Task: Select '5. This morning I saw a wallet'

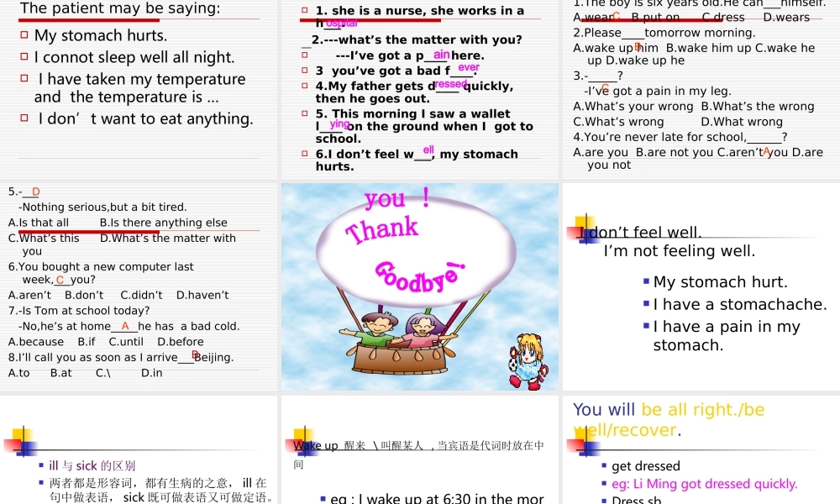Action: coord(423,126)
